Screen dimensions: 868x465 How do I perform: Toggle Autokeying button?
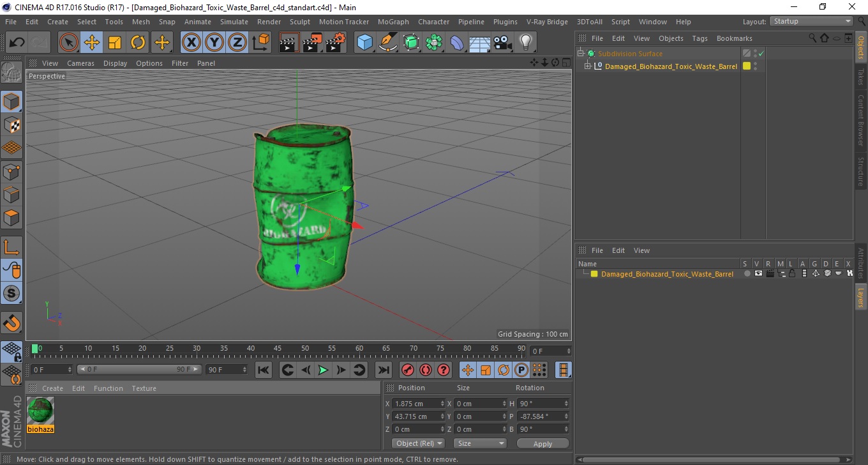coord(425,370)
